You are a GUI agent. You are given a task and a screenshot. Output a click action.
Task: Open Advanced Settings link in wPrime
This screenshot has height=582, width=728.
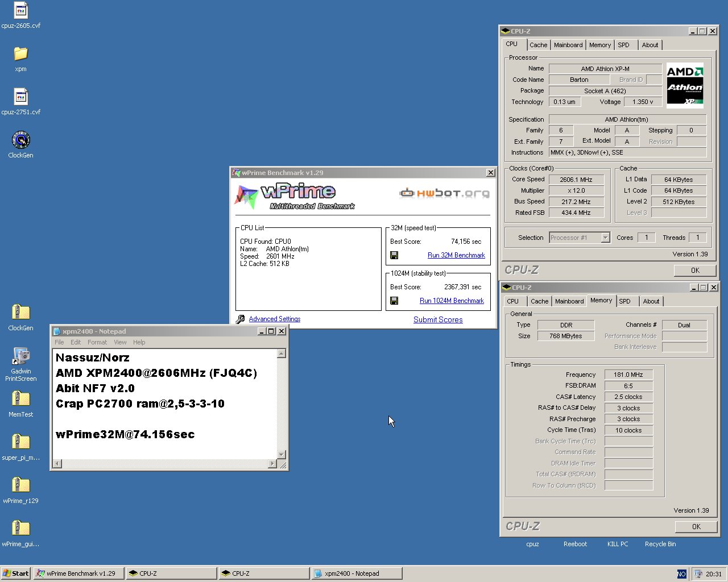[x=275, y=319]
